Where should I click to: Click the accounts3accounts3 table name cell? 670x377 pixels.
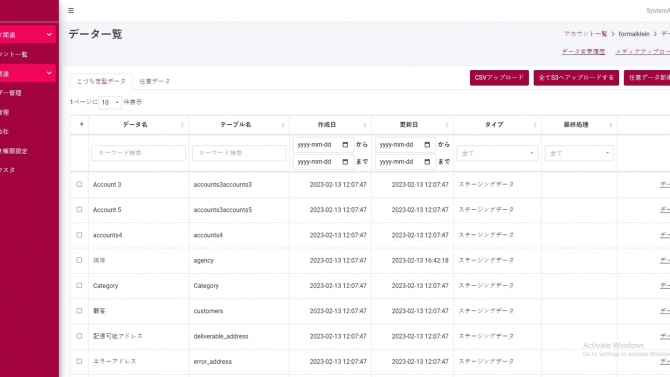[223, 185]
